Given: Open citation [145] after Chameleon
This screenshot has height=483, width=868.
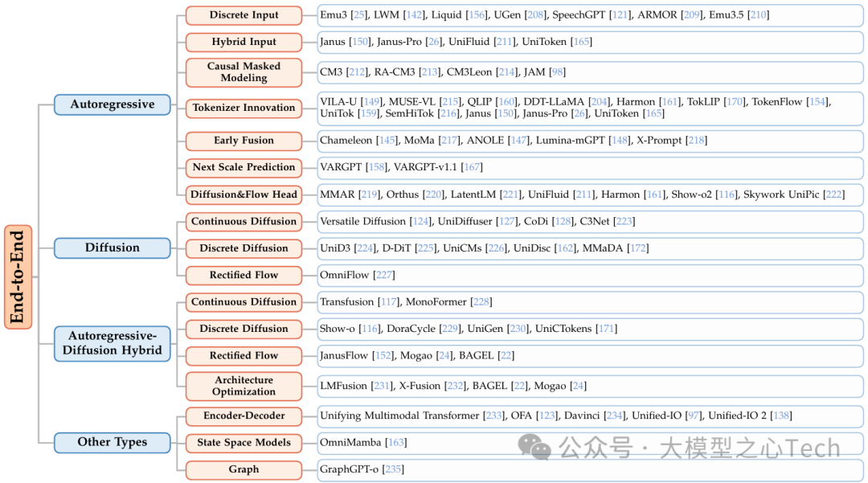Looking at the screenshot, I should click(x=387, y=141).
